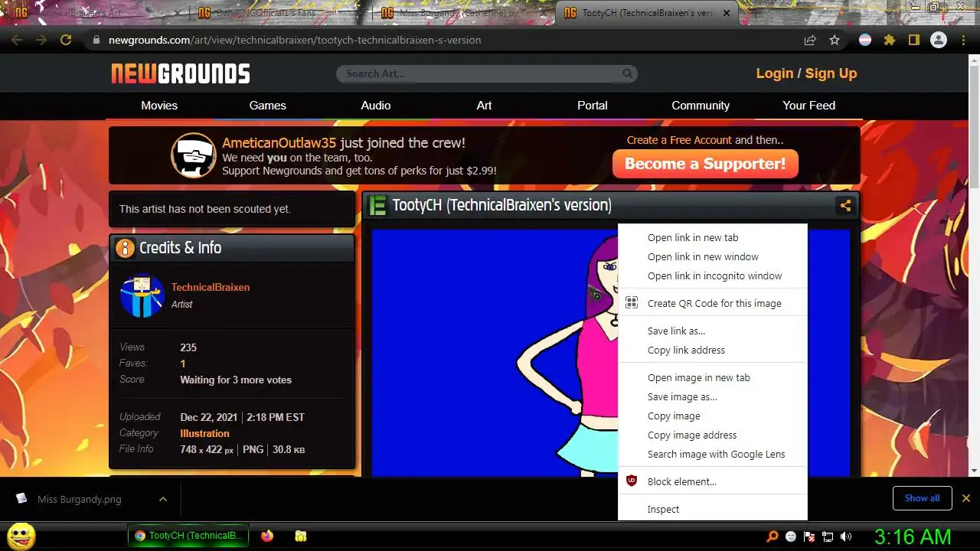Click the orange search tray icon
The width and height of the screenshot is (980, 551).
(x=773, y=536)
